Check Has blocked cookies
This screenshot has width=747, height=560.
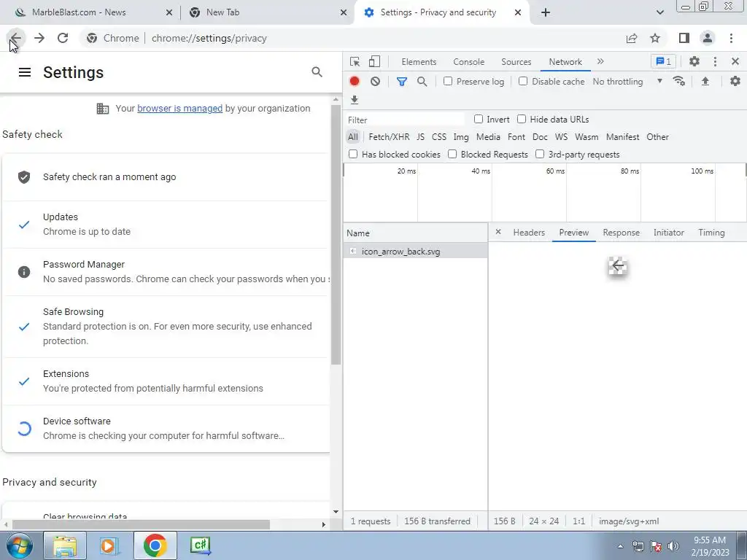353,155
